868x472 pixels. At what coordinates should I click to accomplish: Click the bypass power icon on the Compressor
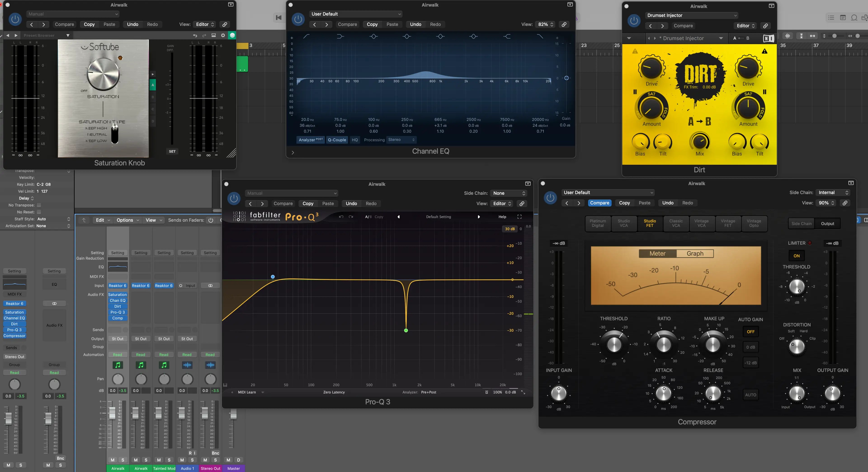pos(550,198)
